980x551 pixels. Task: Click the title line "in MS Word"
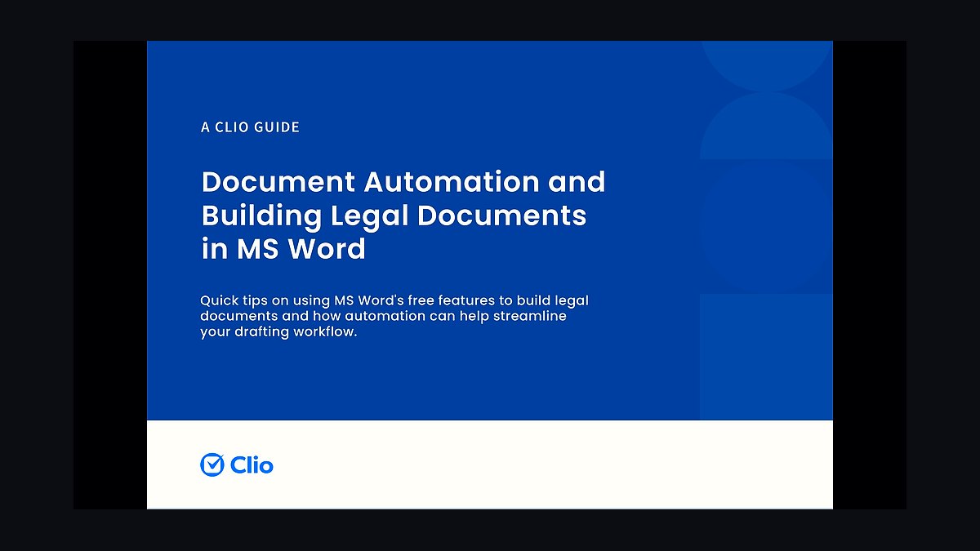pyautogui.click(x=283, y=249)
